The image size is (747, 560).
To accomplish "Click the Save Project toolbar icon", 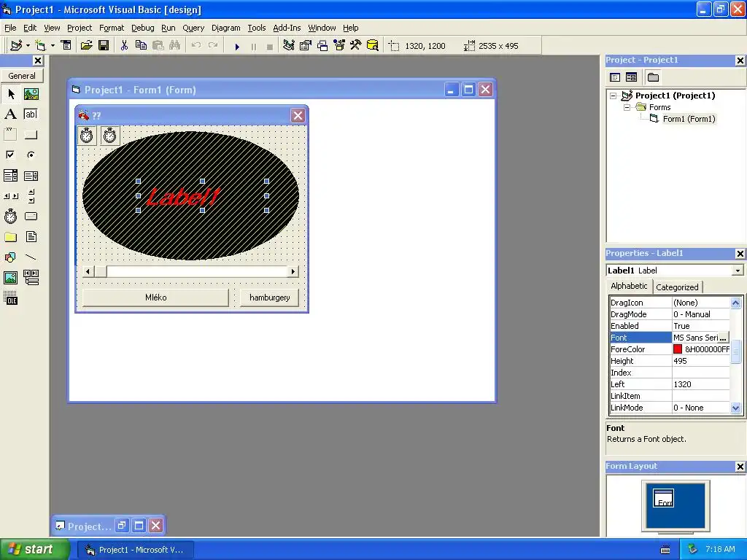I will coord(104,46).
